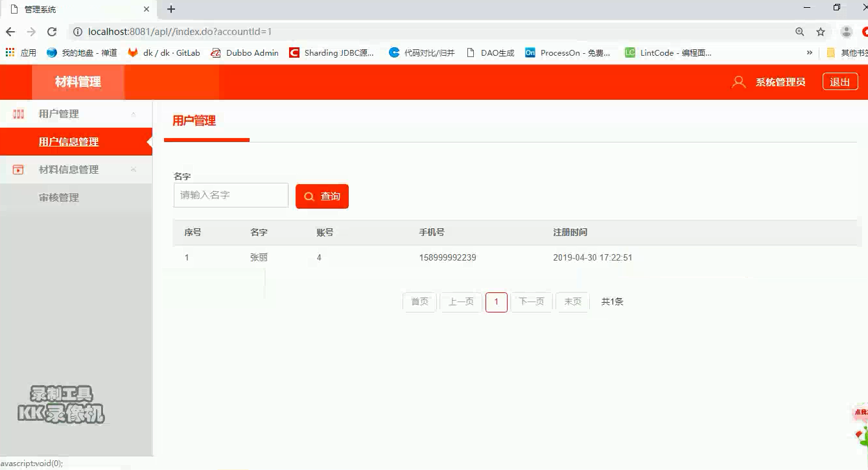The height and width of the screenshot is (470, 868).
Task: Go to 首页 first page
Action: coord(420,302)
